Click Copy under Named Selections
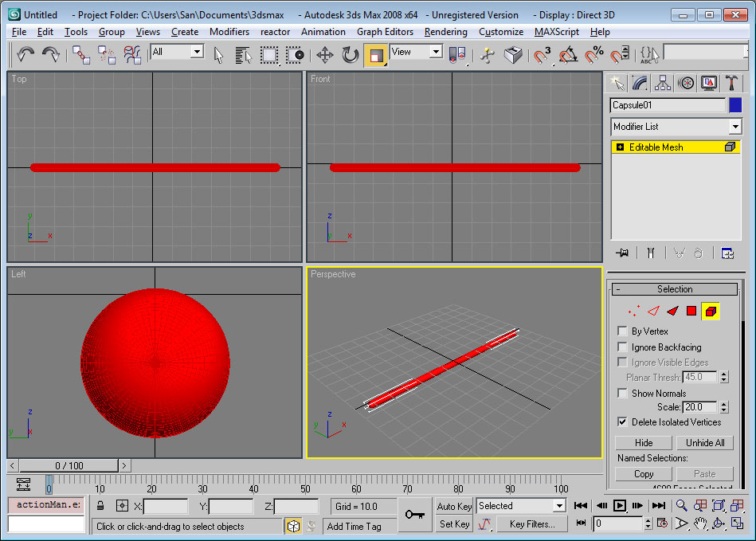 pos(644,474)
